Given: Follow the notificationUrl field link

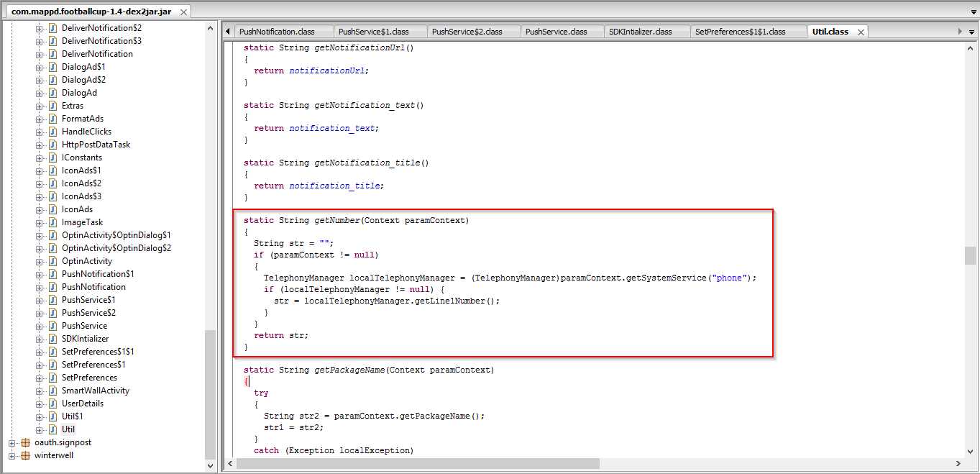Looking at the screenshot, I should click(x=329, y=70).
